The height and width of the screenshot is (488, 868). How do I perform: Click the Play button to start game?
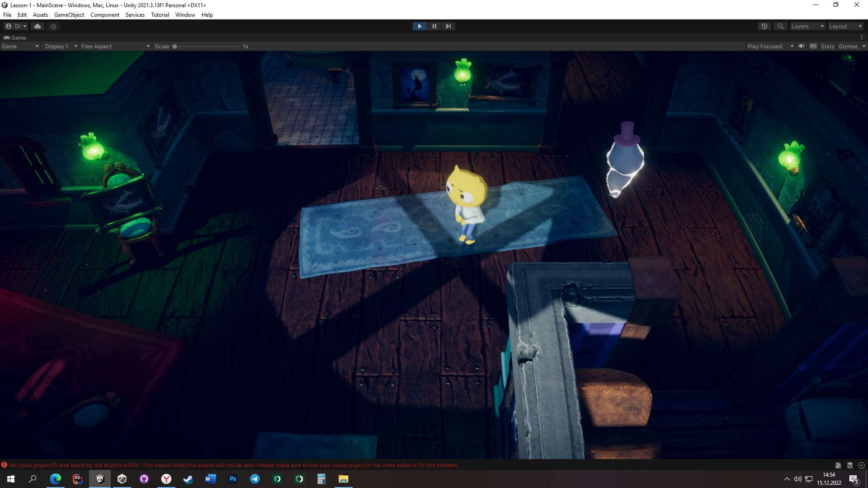(420, 26)
